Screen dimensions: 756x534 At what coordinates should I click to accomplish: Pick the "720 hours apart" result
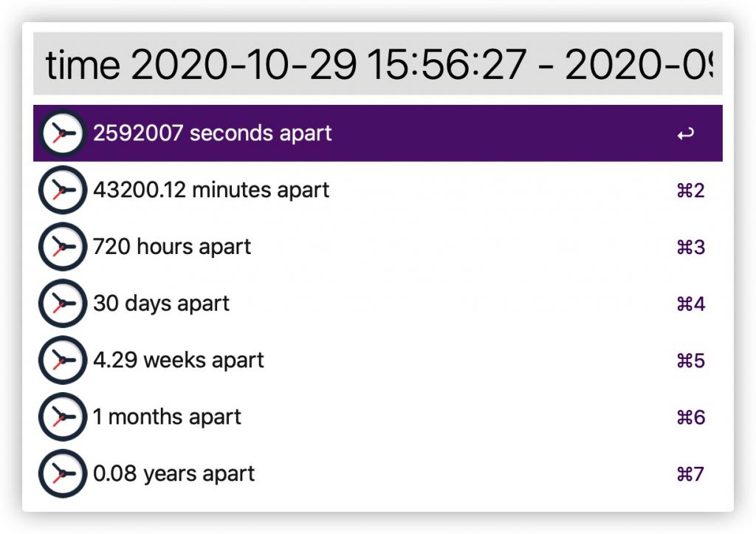click(x=172, y=247)
